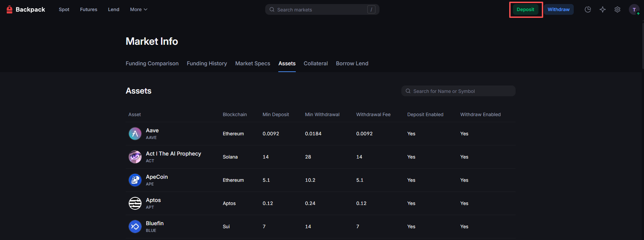Open the Futures menu item

pos(88,9)
